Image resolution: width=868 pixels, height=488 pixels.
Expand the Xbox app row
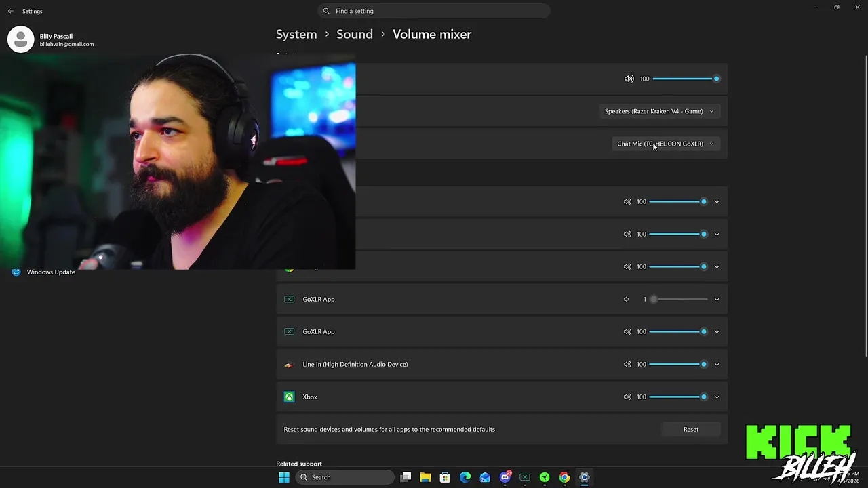pos(717,396)
